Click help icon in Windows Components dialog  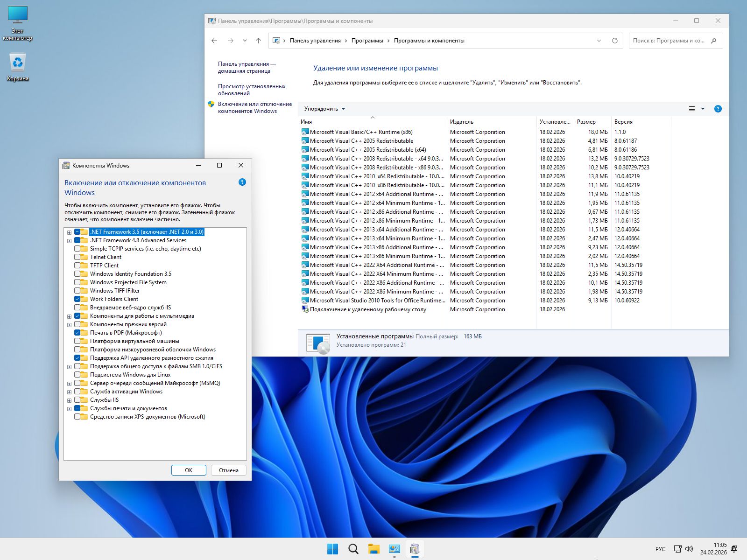point(242,182)
